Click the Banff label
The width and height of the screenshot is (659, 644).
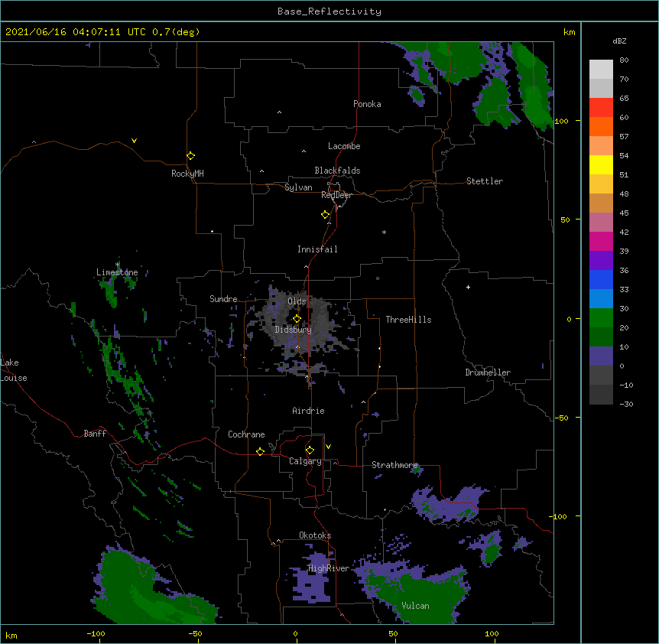pos(95,434)
